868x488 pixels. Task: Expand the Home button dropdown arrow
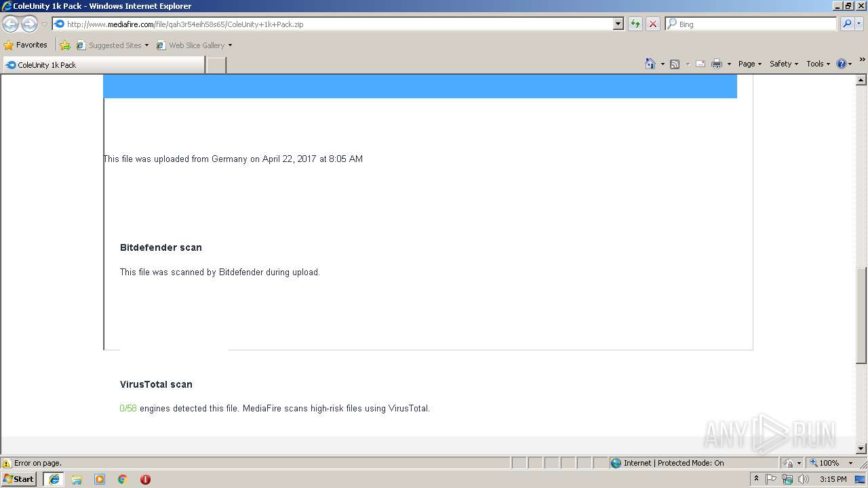click(x=663, y=64)
